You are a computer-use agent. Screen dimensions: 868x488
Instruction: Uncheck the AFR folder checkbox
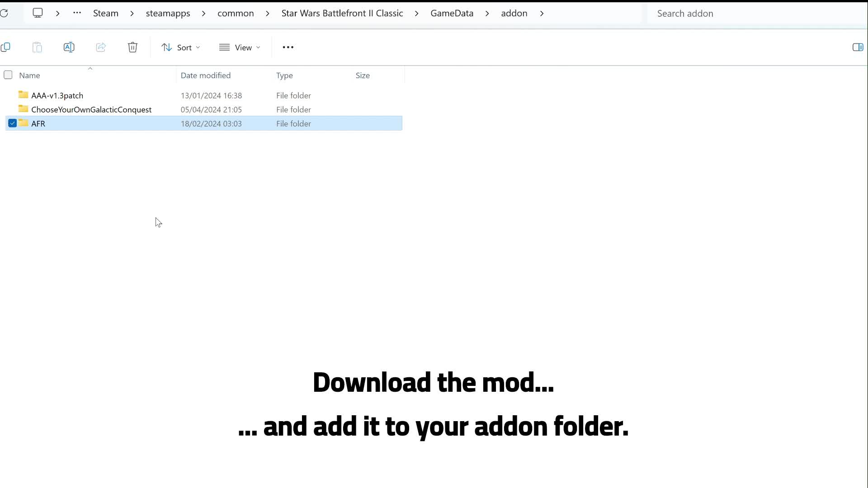point(12,123)
